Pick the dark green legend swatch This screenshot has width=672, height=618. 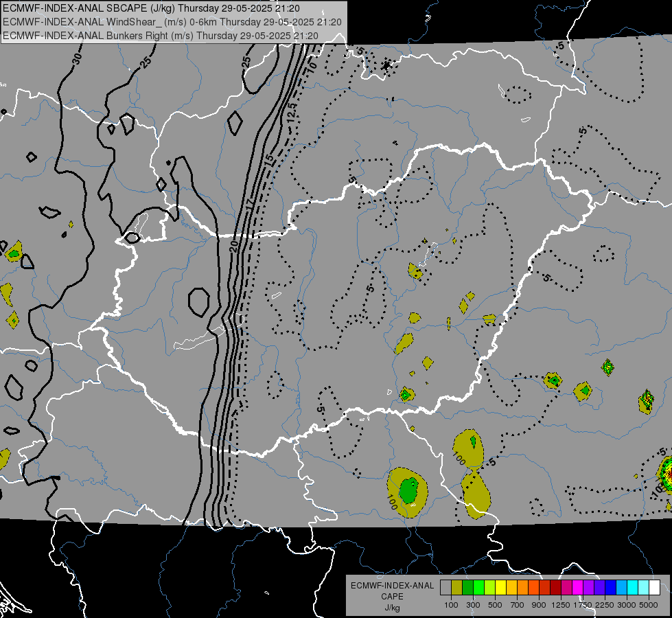tap(467, 587)
